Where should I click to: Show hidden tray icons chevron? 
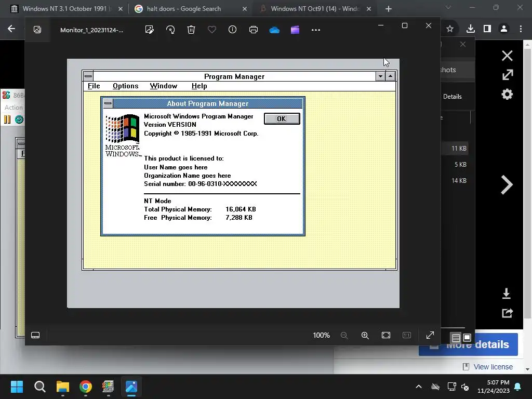click(x=419, y=387)
